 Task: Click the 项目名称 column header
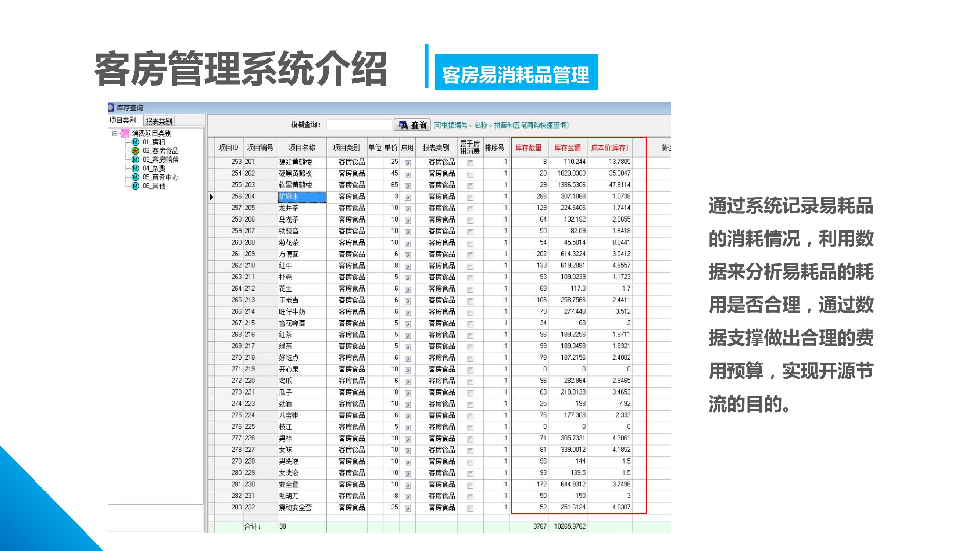pyautogui.click(x=302, y=148)
